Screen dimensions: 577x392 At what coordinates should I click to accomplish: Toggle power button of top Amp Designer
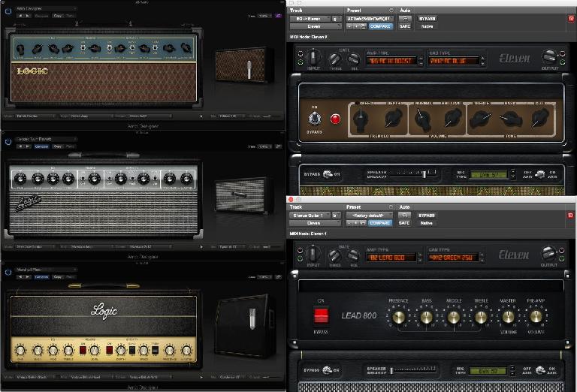[x=8, y=11]
